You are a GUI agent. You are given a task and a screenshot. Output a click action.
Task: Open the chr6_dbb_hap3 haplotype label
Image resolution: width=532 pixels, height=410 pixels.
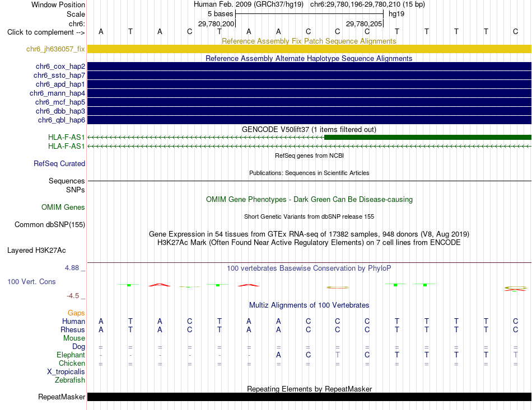pyautogui.click(x=60, y=111)
